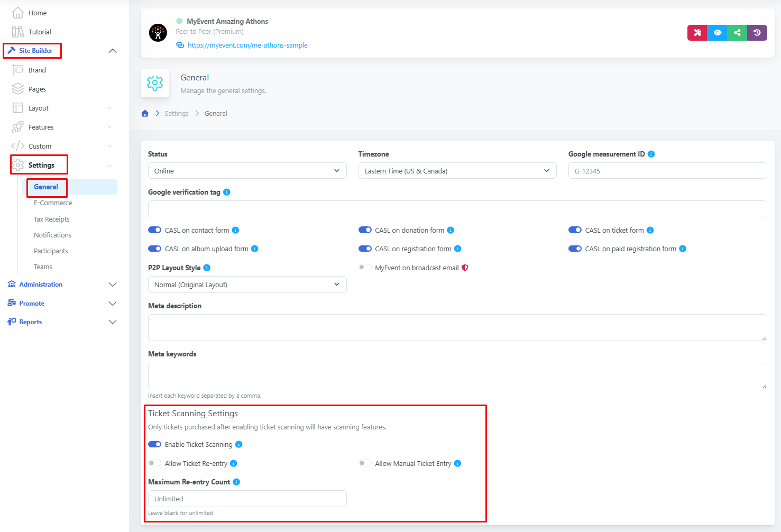Click the blue eye preview button
Screen dimensions: 781x532
click(717, 33)
